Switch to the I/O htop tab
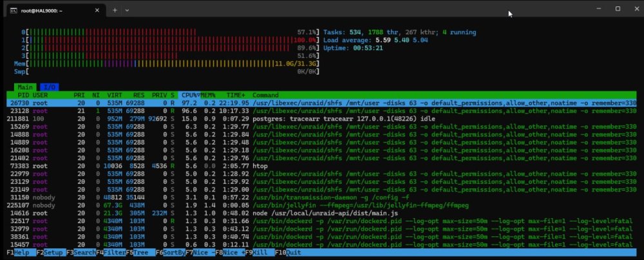 (x=50, y=87)
